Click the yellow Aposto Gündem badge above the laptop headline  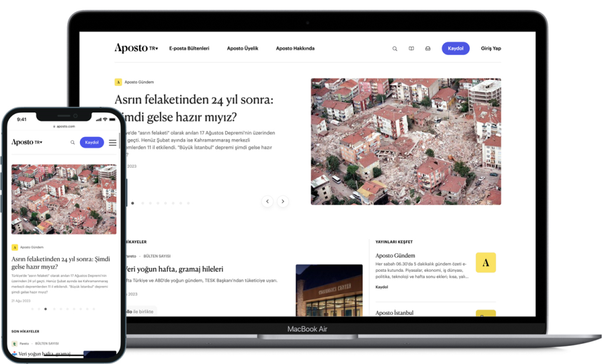point(118,82)
